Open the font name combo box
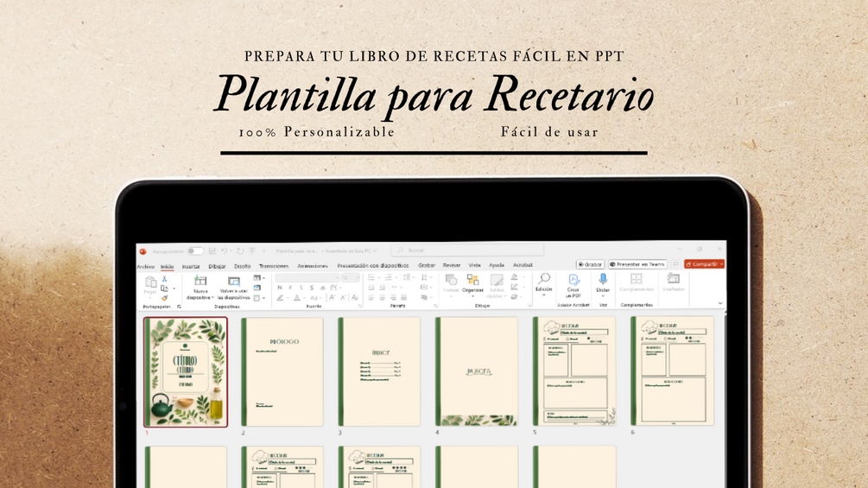 (x=307, y=278)
